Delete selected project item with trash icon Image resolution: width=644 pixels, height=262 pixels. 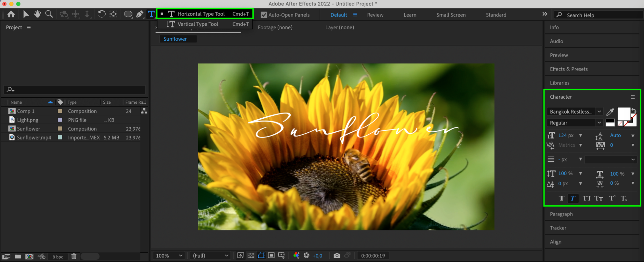[74, 257]
